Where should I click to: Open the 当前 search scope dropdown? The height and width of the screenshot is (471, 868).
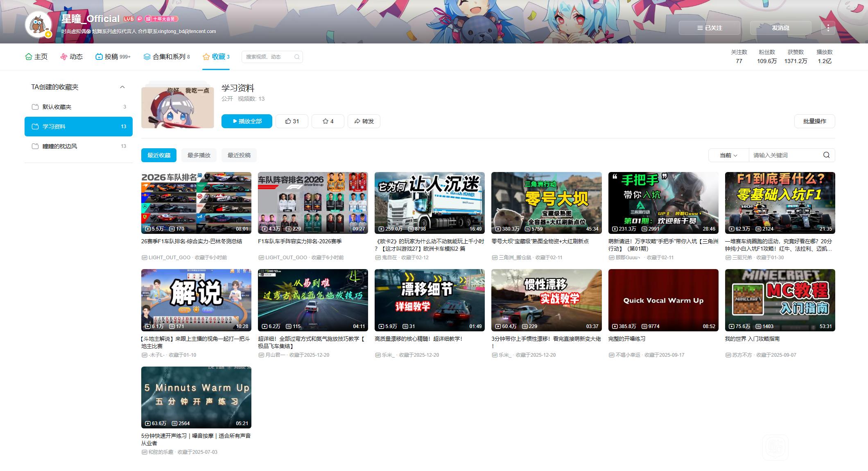[728, 155]
